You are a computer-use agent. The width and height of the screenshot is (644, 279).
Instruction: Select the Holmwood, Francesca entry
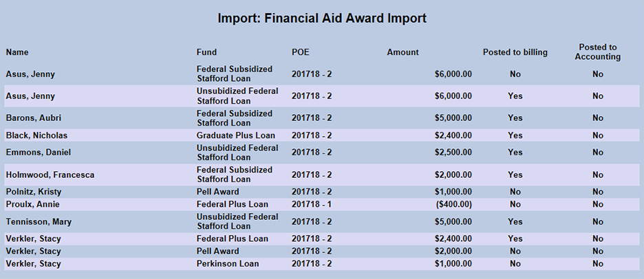tap(50, 175)
